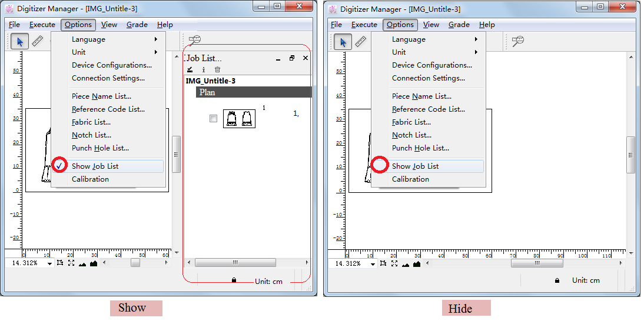Image resolution: width=644 pixels, height=321 pixels.
Task: Click the trash delete icon in Job List
Action: (217, 69)
